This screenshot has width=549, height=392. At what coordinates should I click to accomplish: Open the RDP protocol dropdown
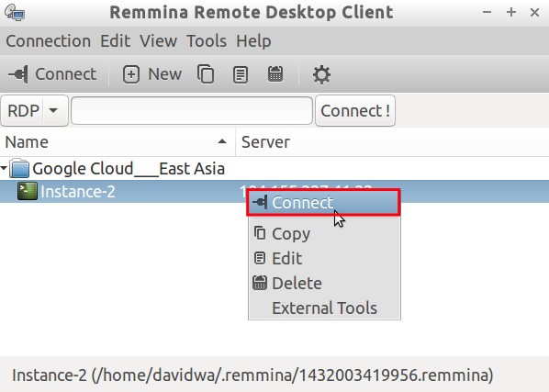tap(34, 110)
